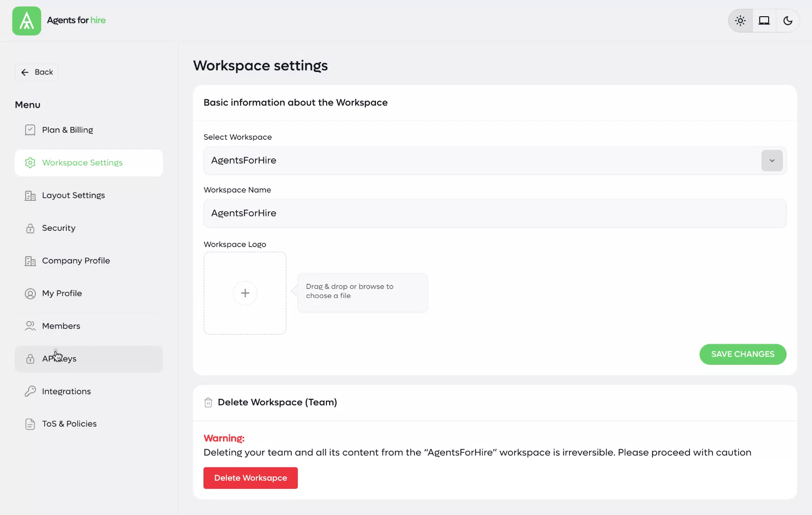The image size is (812, 515).
Task: Click Agents for hire brand text
Action: click(x=76, y=20)
